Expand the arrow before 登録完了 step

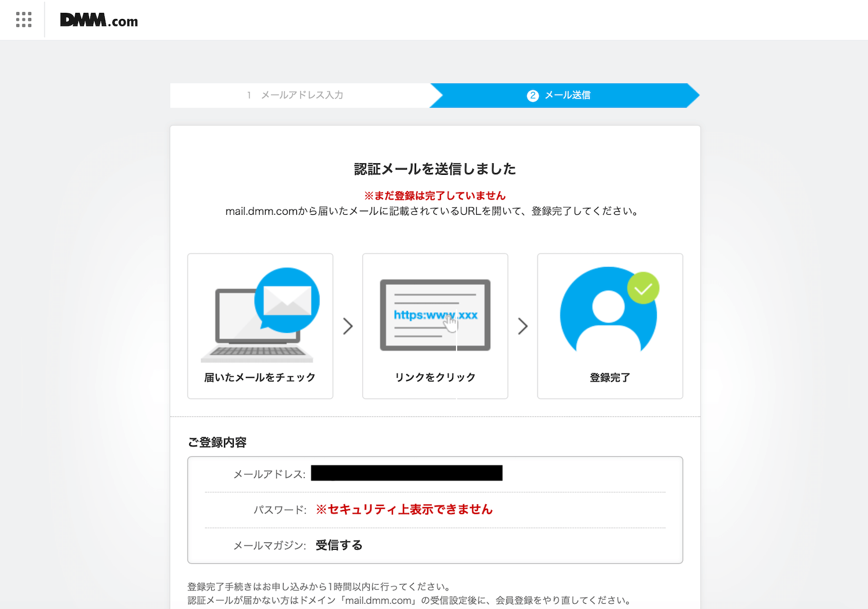click(x=523, y=326)
